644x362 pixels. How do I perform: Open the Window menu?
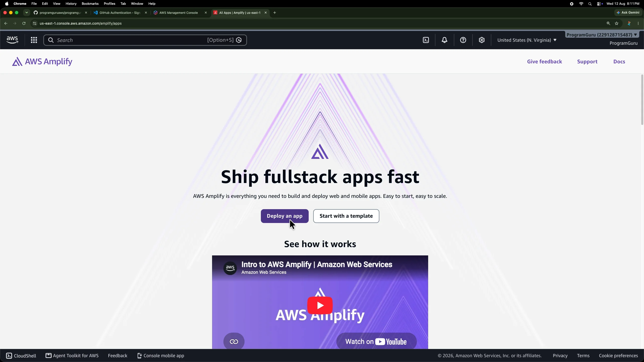(x=137, y=4)
